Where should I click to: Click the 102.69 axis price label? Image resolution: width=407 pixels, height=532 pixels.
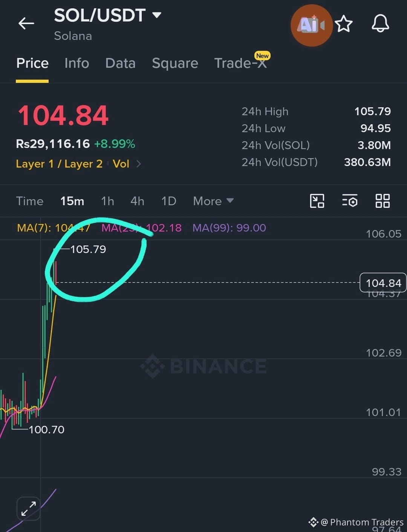click(384, 353)
